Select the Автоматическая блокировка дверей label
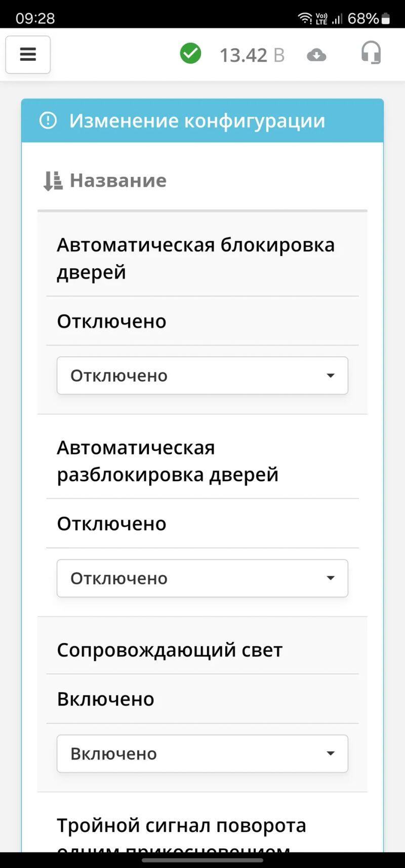Screen dimensions: 405x868 pos(195,258)
